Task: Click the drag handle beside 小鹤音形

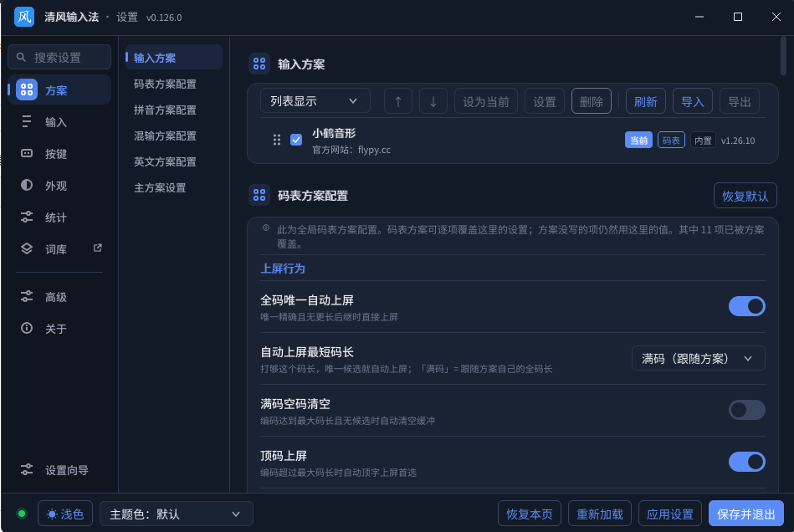Action: (276, 141)
